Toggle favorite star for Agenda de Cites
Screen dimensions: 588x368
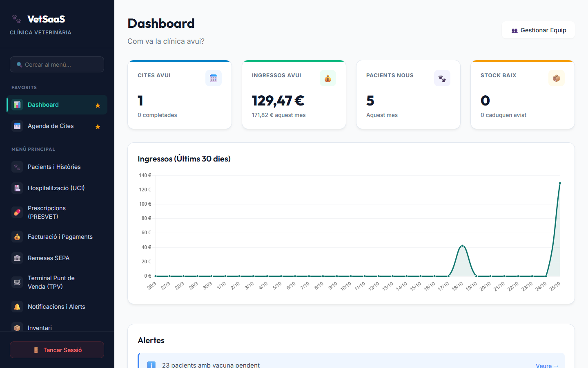tap(98, 127)
